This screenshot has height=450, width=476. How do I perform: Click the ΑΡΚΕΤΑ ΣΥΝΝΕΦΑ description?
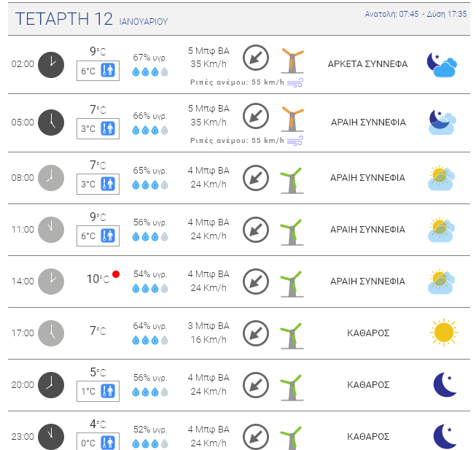(x=367, y=64)
